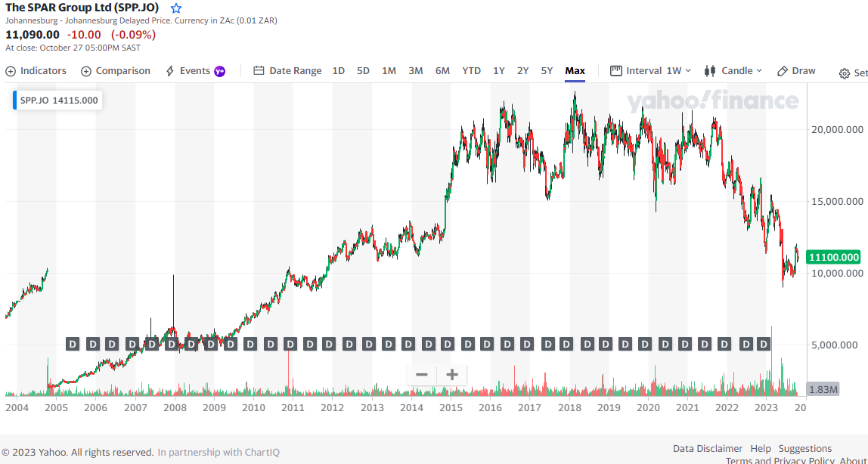Click the green 11100.000 current price tag

tap(834, 257)
